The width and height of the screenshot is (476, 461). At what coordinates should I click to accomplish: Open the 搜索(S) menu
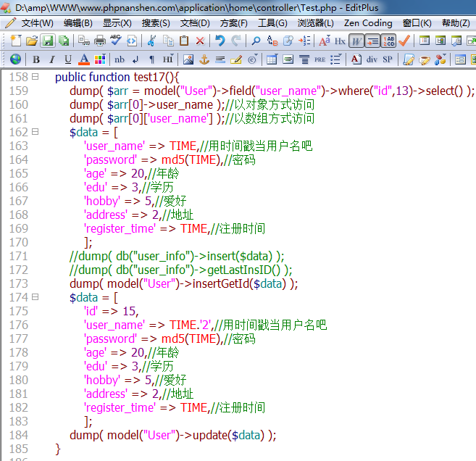156,23
